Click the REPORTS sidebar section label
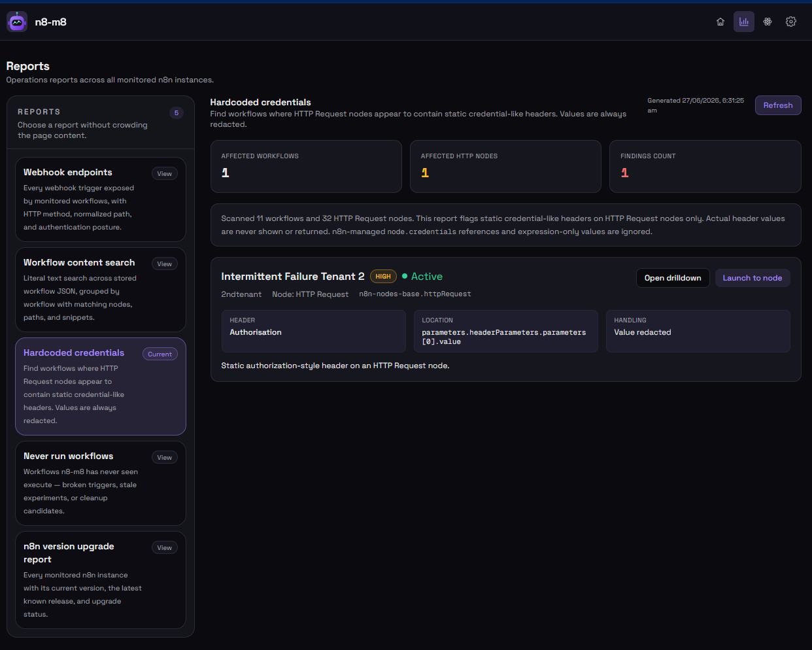Image resolution: width=812 pixels, height=650 pixels. pyautogui.click(x=39, y=112)
